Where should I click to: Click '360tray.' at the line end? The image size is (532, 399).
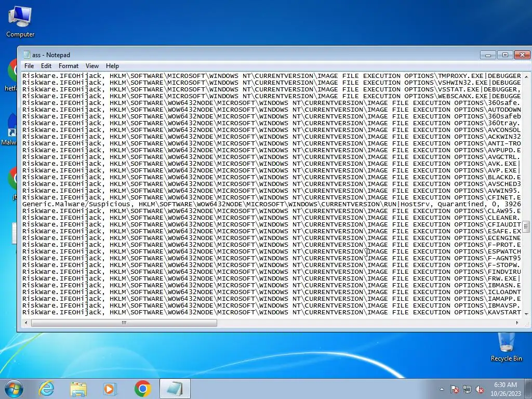click(x=504, y=123)
